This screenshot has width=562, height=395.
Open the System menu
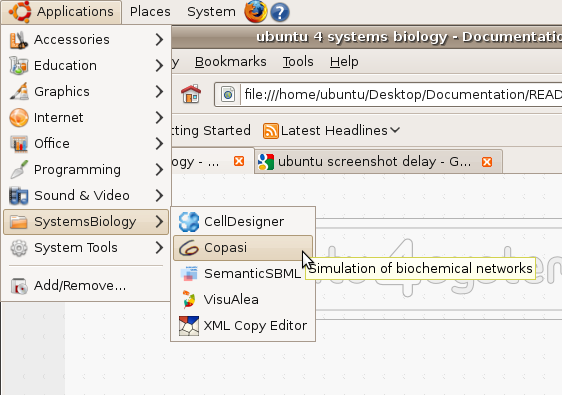coord(211,12)
